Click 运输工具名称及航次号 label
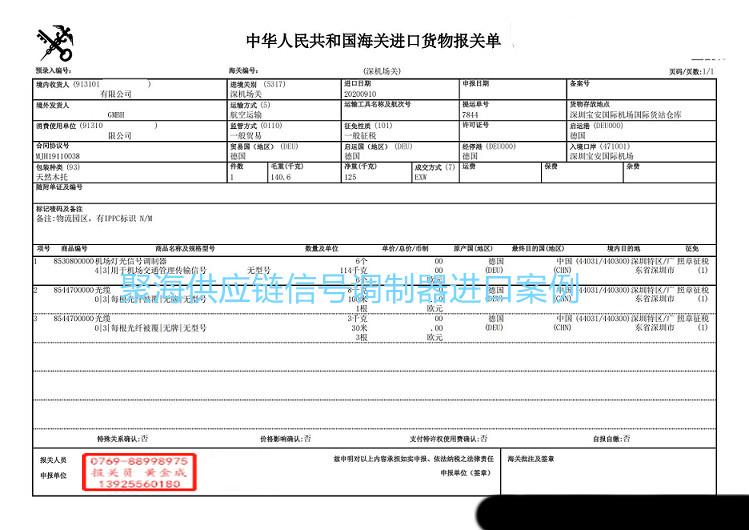749x530 pixels. coord(377,104)
